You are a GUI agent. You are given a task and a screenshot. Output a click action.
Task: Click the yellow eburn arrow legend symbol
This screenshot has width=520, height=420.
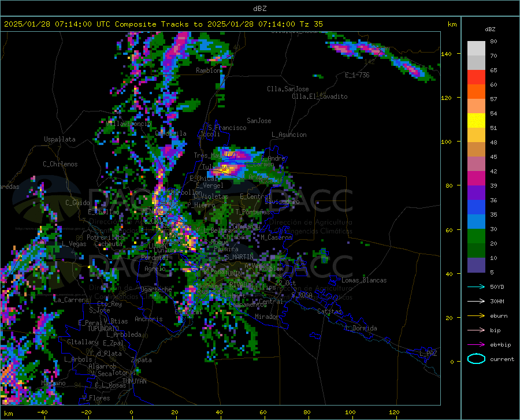(476, 316)
